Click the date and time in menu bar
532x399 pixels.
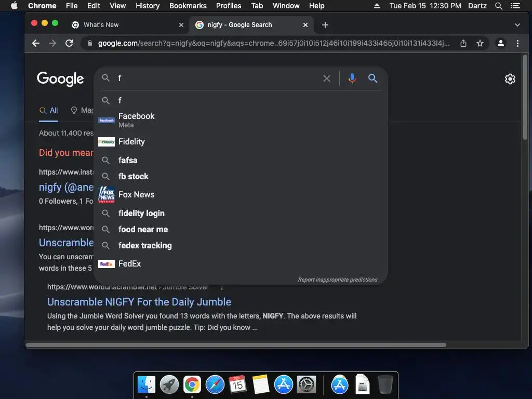pyautogui.click(x=425, y=6)
